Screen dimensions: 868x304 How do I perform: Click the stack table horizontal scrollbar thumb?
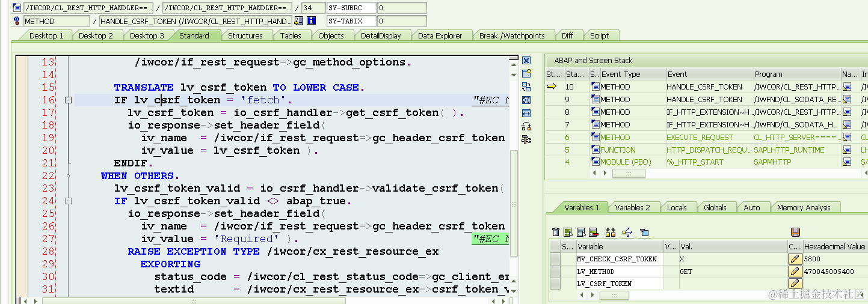tap(628, 173)
